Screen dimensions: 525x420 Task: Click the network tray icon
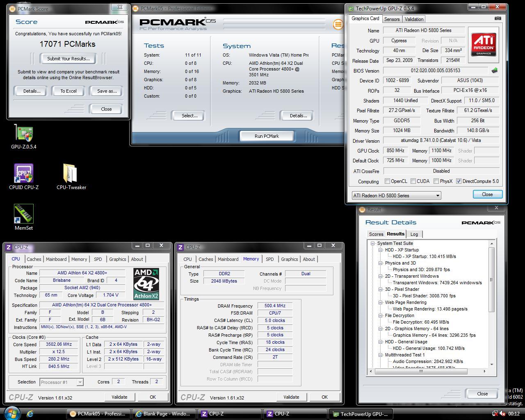(x=495, y=414)
